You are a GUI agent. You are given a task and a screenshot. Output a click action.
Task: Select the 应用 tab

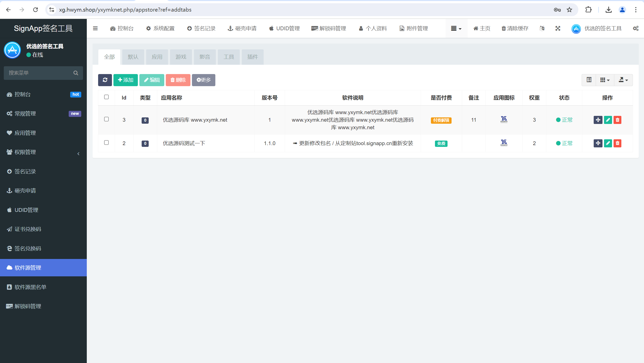(157, 57)
